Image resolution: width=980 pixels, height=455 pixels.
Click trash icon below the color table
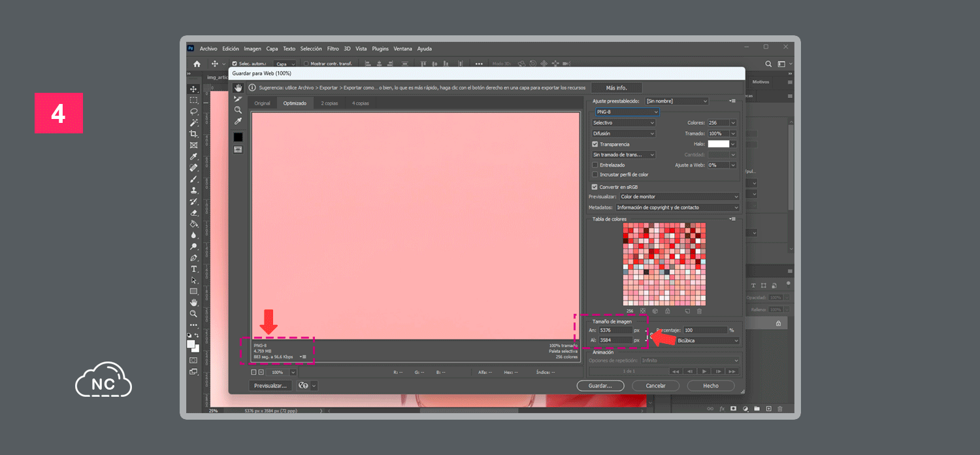(699, 311)
